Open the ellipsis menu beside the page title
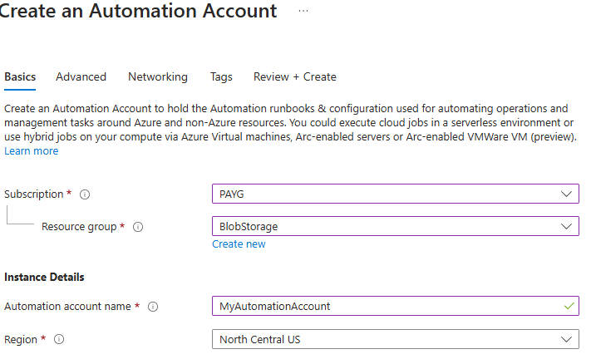Screen dimensions: 591x364 [x=303, y=11]
